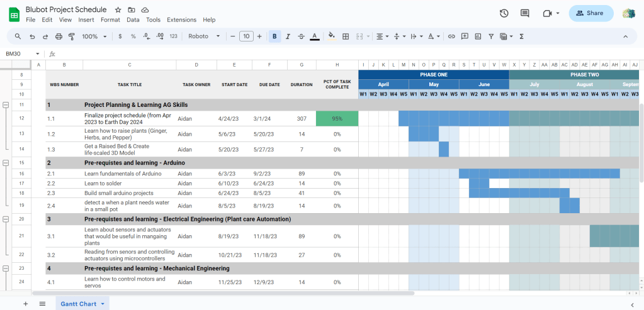
Task: Open the 100% zoom dropdown
Action: tap(94, 36)
